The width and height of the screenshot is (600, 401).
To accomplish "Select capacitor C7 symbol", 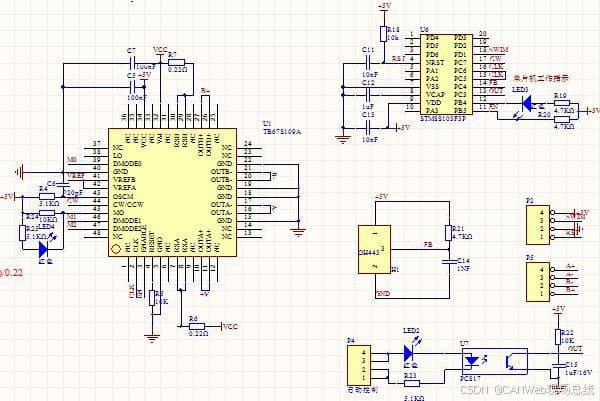I will tap(132, 63).
